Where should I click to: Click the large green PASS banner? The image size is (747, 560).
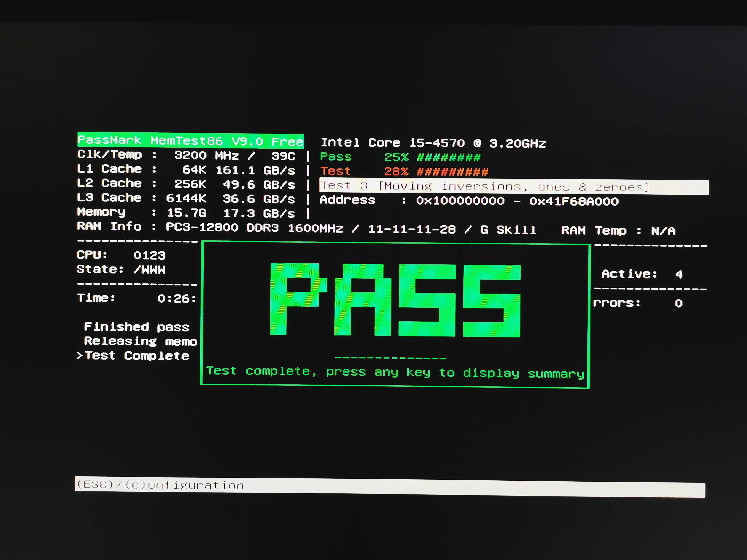pyautogui.click(x=395, y=300)
